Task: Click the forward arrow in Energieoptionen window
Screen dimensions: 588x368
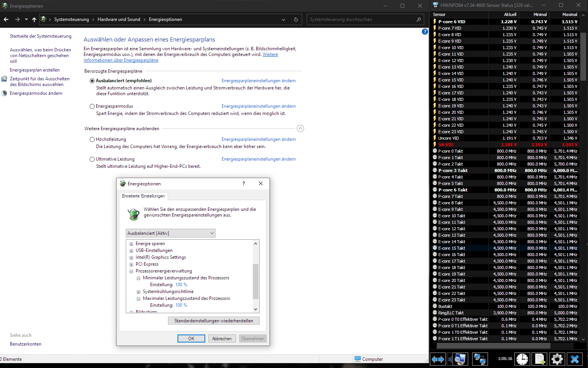Action: [x=17, y=19]
